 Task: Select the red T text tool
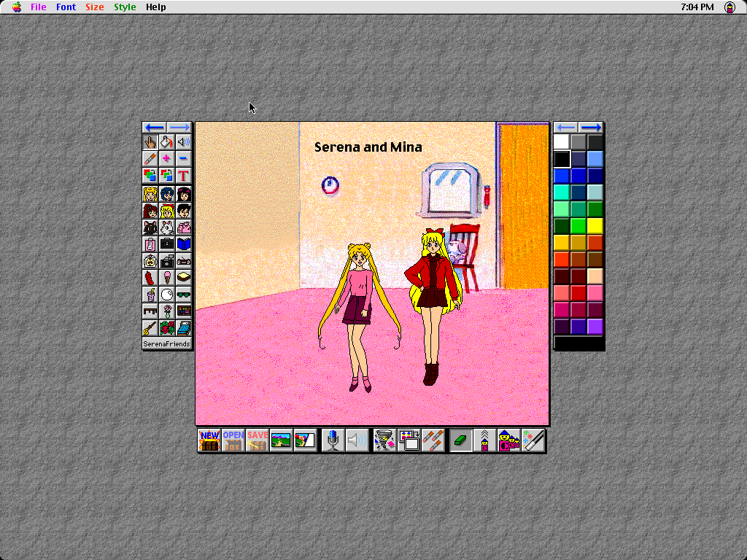coord(183,175)
